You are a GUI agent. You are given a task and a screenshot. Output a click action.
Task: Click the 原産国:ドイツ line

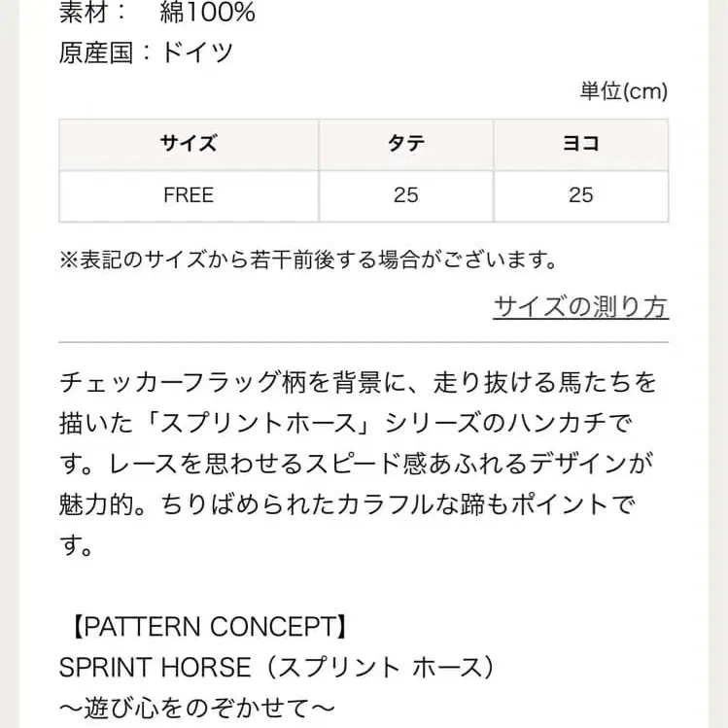[146, 52]
